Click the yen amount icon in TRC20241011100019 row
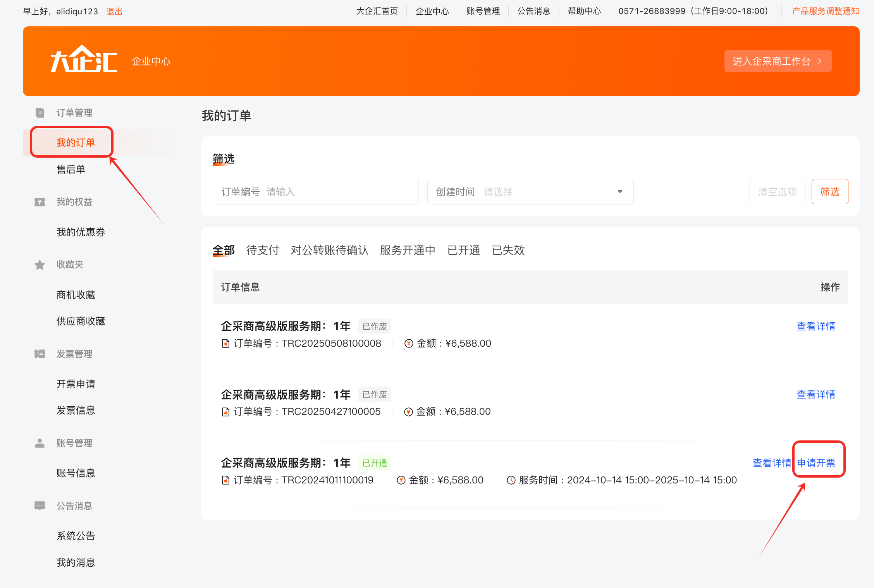 coord(401,480)
